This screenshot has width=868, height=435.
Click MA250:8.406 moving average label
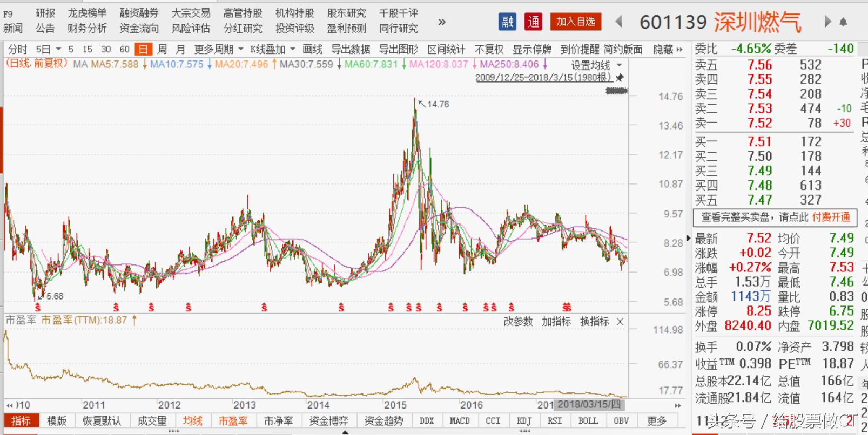point(509,64)
